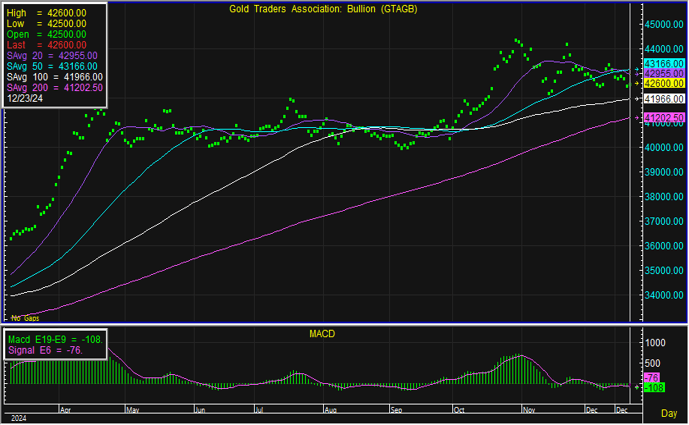Click the purple 42955.00 price tag
The height and width of the screenshot is (425, 689).
(x=661, y=74)
